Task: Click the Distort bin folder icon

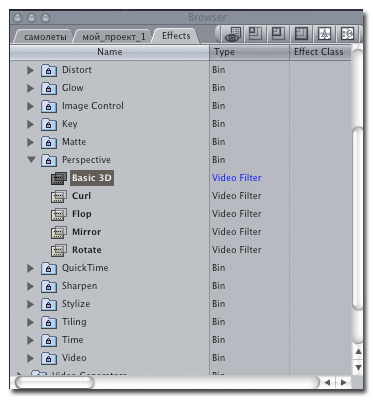Action: point(49,70)
